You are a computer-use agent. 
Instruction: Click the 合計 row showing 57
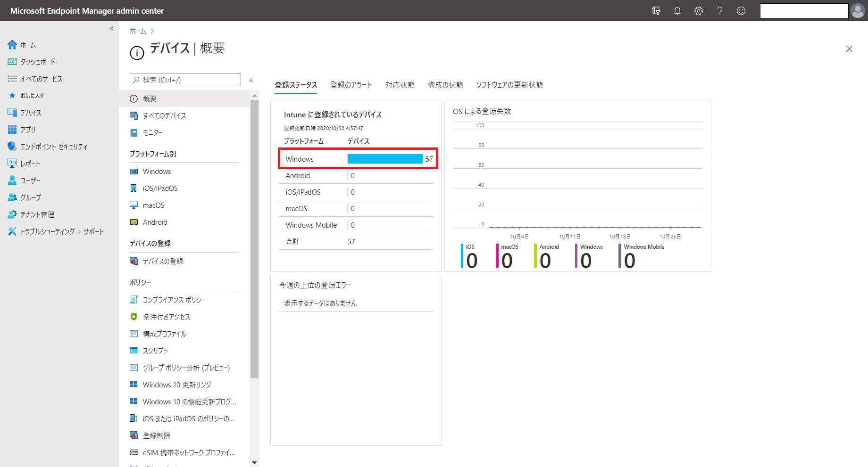click(x=356, y=241)
